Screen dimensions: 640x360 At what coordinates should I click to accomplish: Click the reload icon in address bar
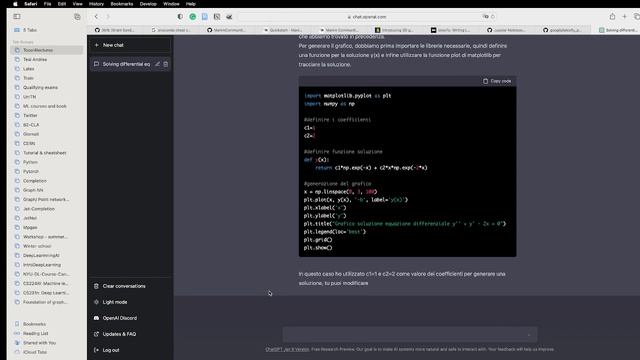coord(493,17)
